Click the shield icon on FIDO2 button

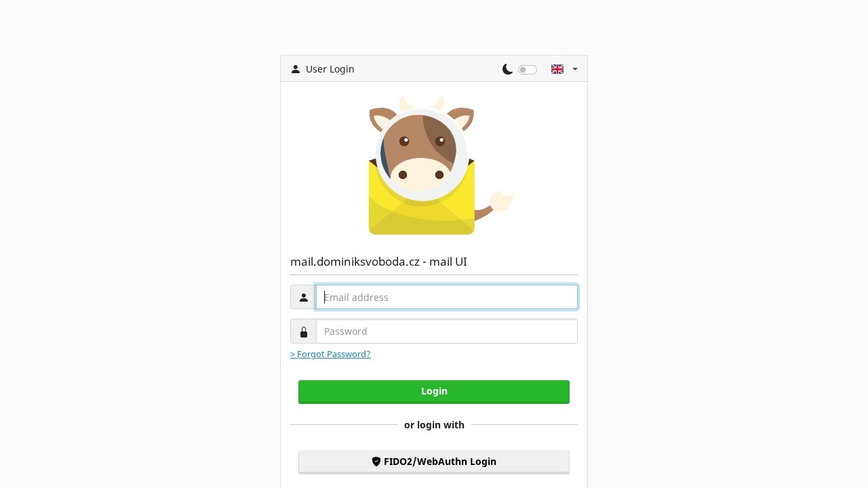point(376,462)
